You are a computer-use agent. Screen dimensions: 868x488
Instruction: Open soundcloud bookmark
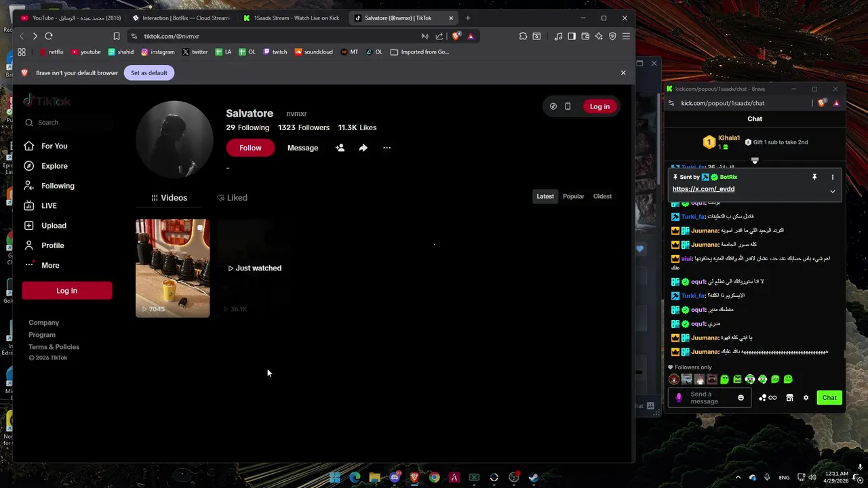click(x=314, y=52)
